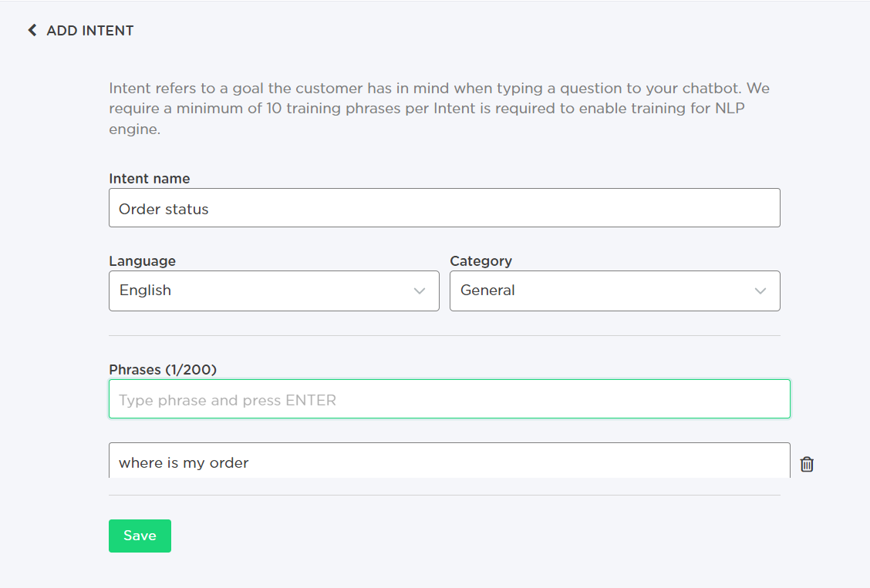Click the word 'English' in Language selector
870x588 pixels.
click(x=145, y=291)
